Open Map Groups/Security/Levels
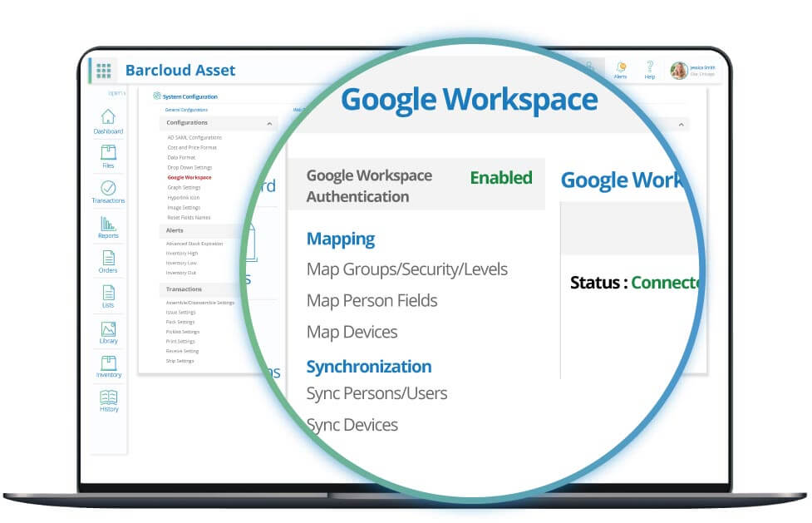Screen dimensions: 812x523 coord(406,269)
